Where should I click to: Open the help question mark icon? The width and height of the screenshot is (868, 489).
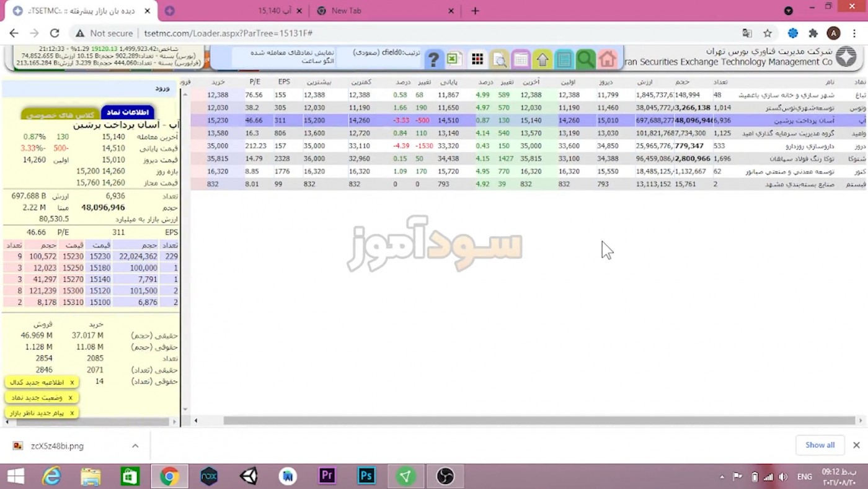433,60
